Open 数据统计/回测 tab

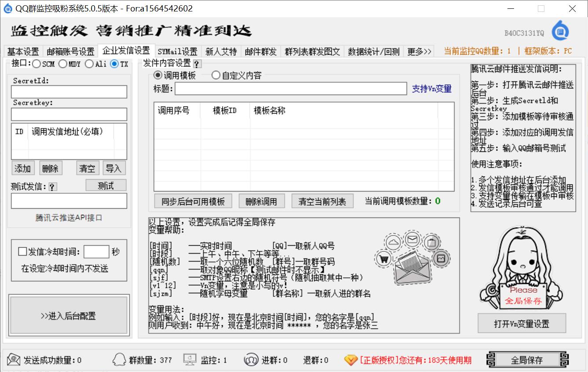[373, 52]
